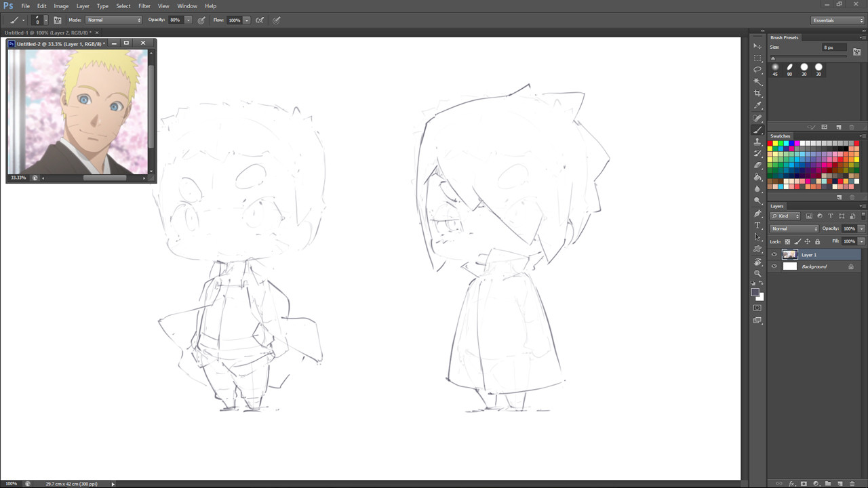Select the Zoom tool
Screen dimensions: 868x488
point(757,273)
